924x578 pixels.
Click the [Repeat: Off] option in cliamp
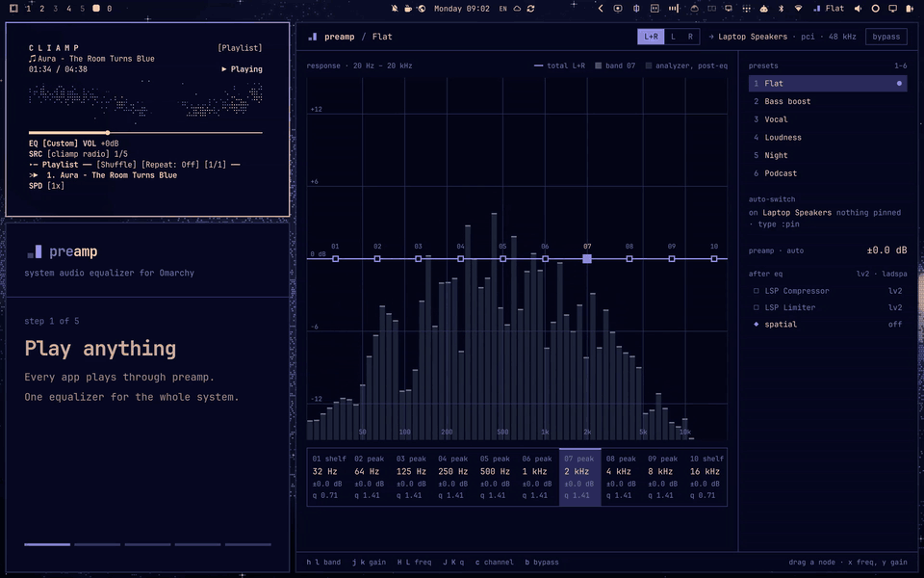click(170, 165)
